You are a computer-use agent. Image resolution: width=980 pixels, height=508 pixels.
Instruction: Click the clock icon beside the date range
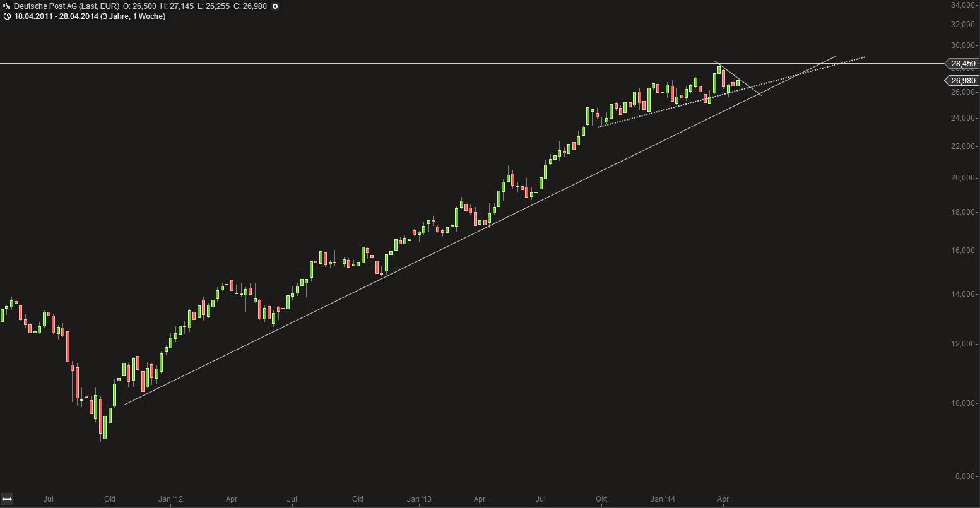click(x=6, y=16)
